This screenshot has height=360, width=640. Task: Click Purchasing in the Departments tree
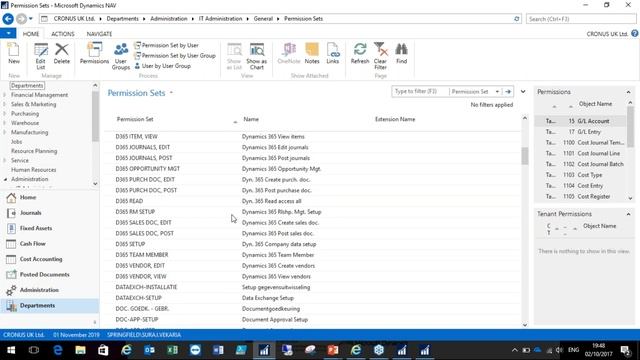tap(25, 113)
